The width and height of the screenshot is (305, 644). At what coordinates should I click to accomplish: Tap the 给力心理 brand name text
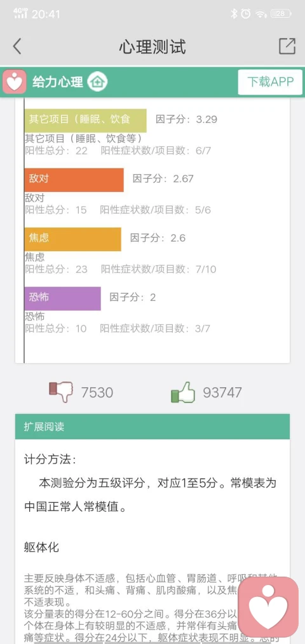(57, 82)
